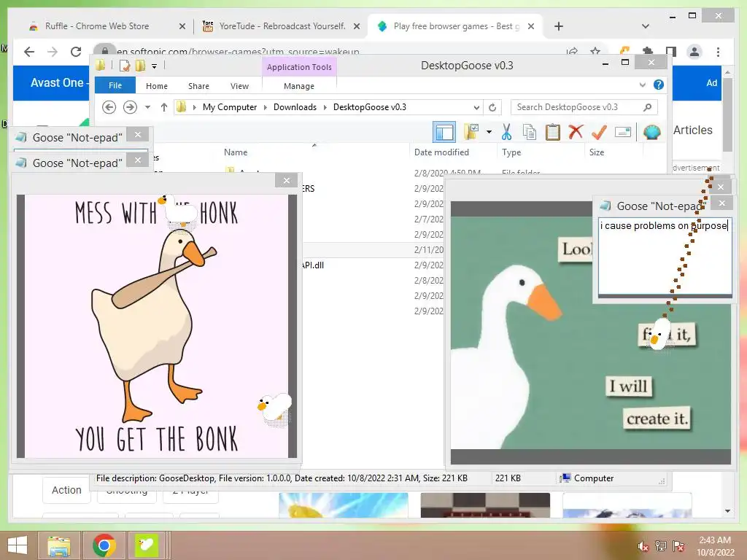Image resolution: width=747 pixels, height=560 pixels.
Task: Click My Computer in the breadcrumb path
Action: click(230, 107)
